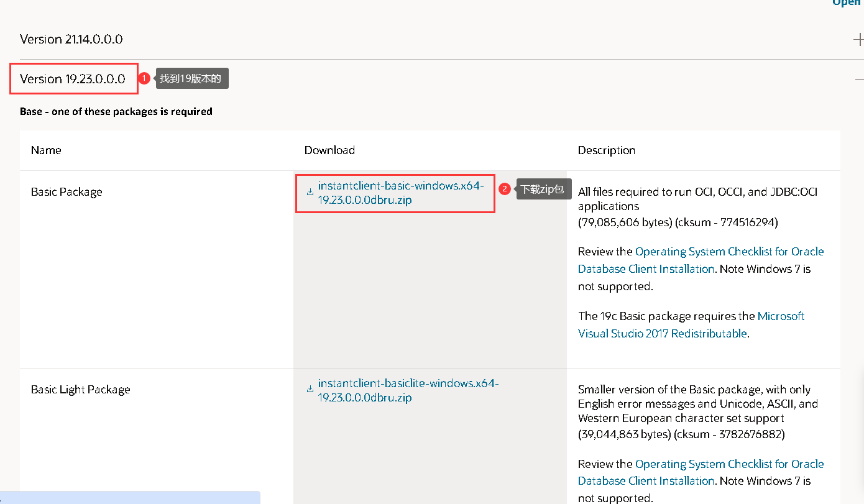Click the Download column header
Screen dimensions: 864x504
(x=329, y=150)
